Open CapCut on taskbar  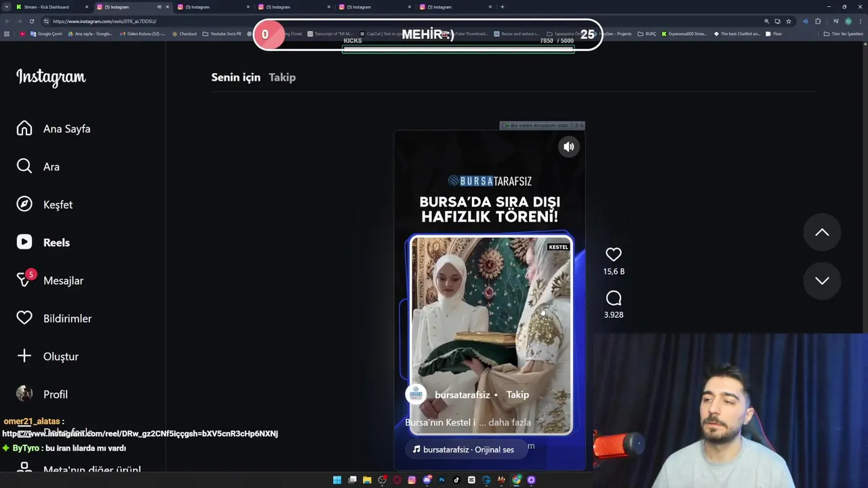pos(471,480)
